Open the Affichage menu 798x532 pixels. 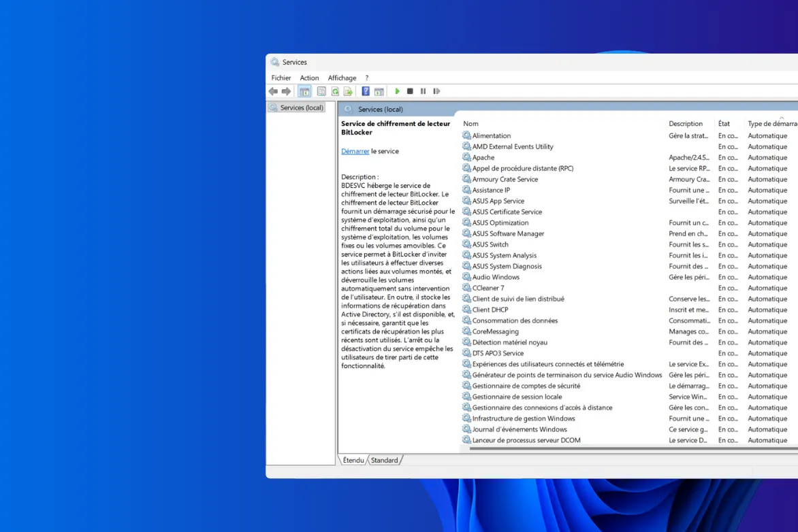click(342, 78)
